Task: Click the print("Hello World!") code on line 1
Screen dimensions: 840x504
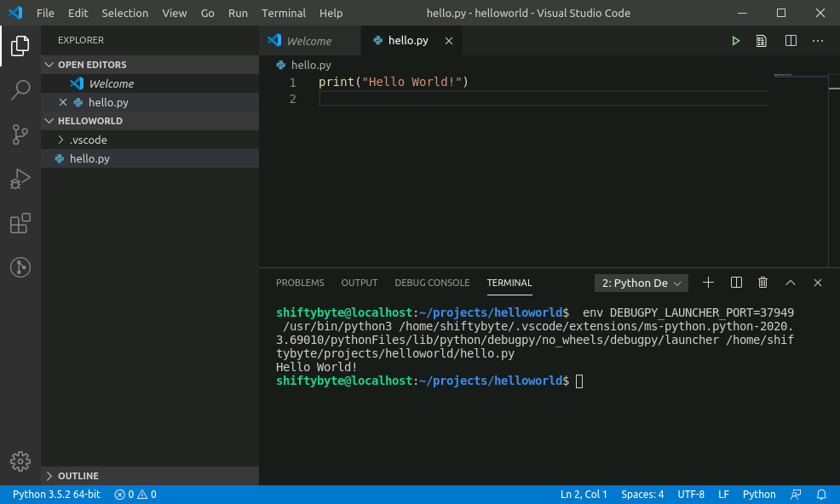Action: pyautogui.click(x=394, y=82)
